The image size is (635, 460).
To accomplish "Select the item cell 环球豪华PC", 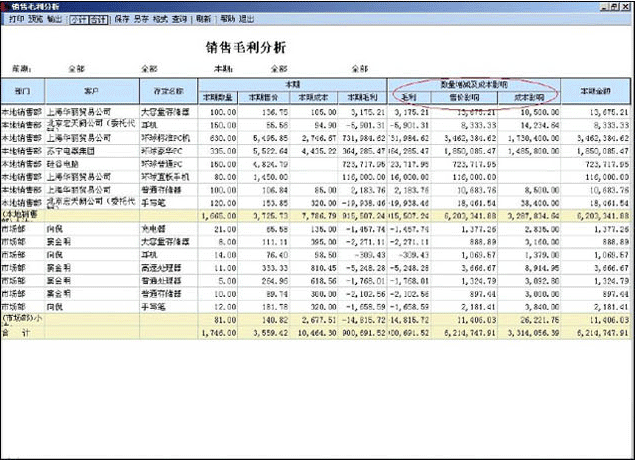I will coord(168,151).
